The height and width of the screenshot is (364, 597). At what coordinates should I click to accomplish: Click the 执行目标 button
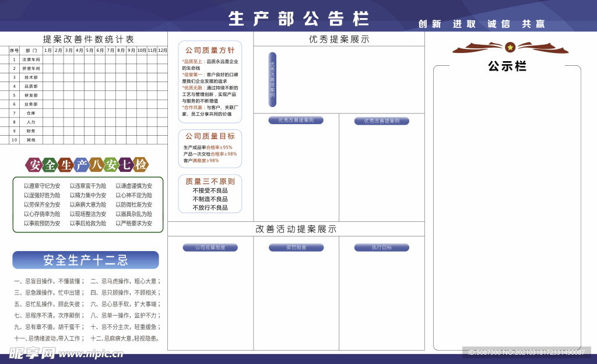(x=382, y=247)
